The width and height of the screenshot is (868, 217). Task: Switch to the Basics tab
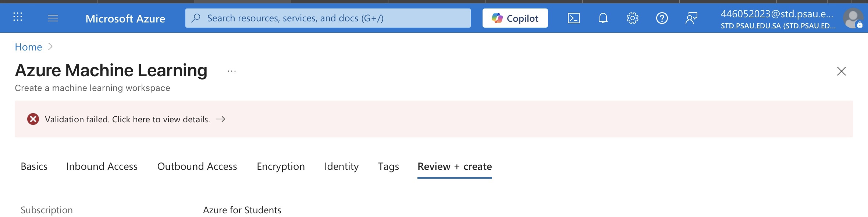click(x=34, y=167)
